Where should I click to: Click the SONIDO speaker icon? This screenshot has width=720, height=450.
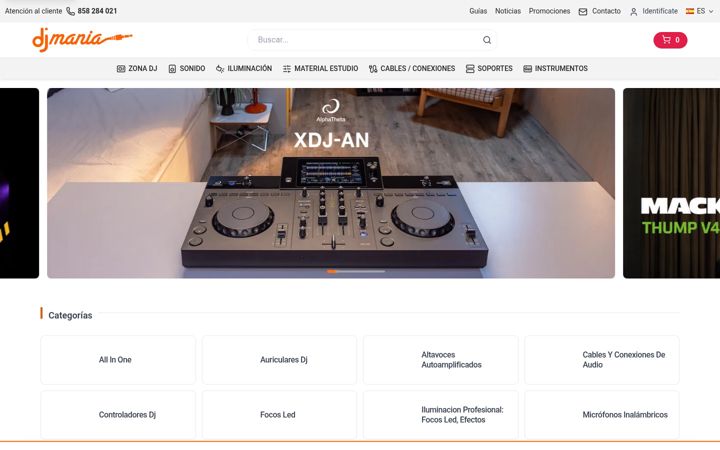click(172, 69)
